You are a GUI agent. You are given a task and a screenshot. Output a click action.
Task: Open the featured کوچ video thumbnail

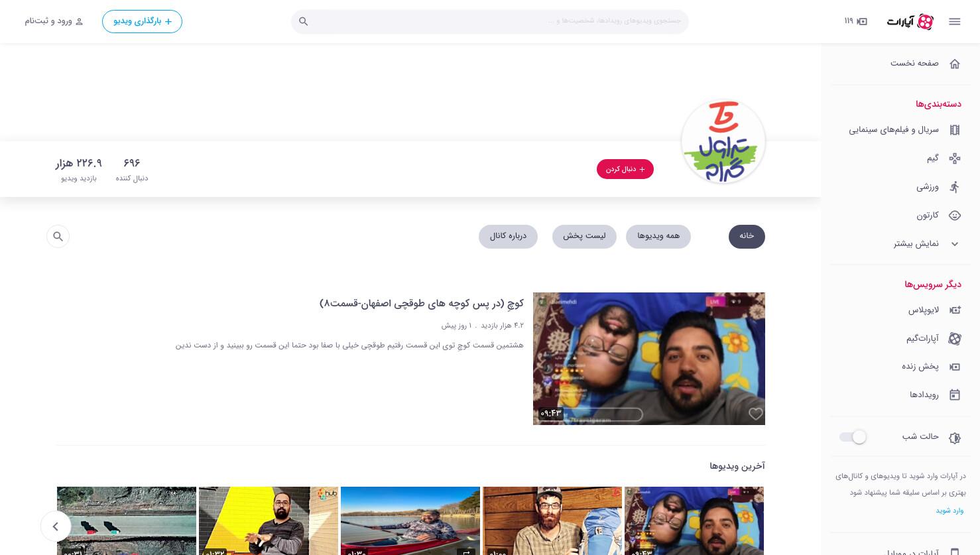tap(649, 359)
